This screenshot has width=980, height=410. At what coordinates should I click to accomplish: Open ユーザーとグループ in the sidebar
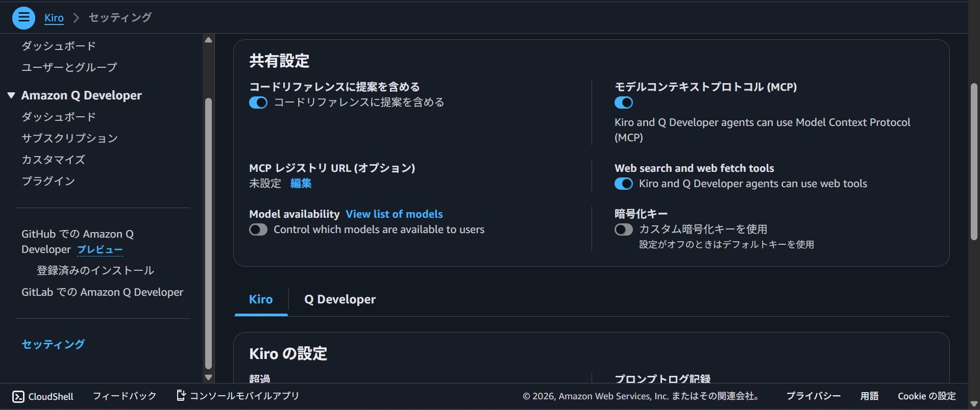[x=69, y=67]
